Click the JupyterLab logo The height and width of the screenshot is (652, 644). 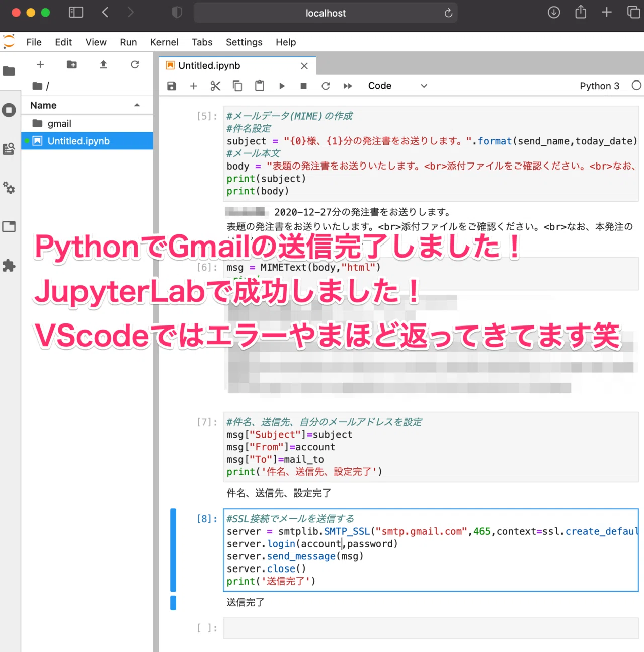click(9, 42)
